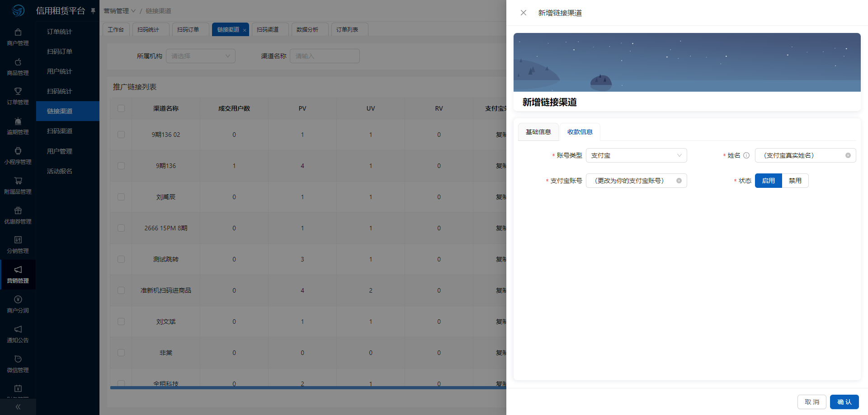Open 订单统计 in submenu
Image resolution: width=868 pixels, height=415 pixels.
[68, 32]
